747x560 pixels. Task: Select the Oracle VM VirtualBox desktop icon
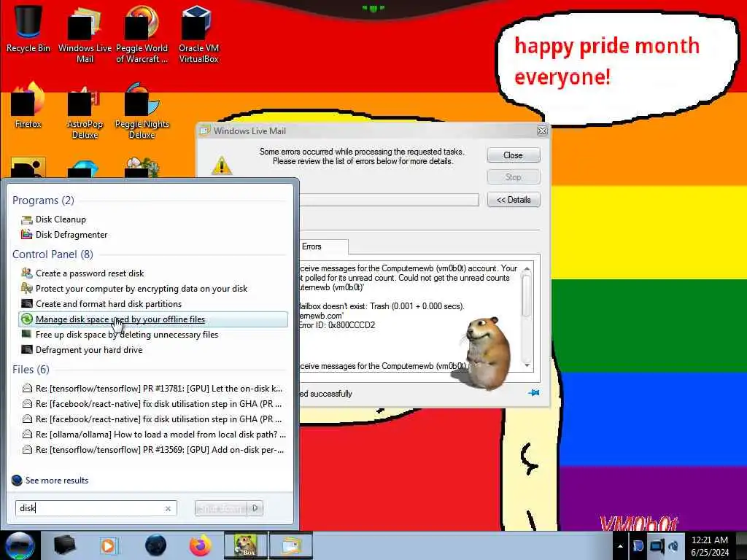pos(198,34)
